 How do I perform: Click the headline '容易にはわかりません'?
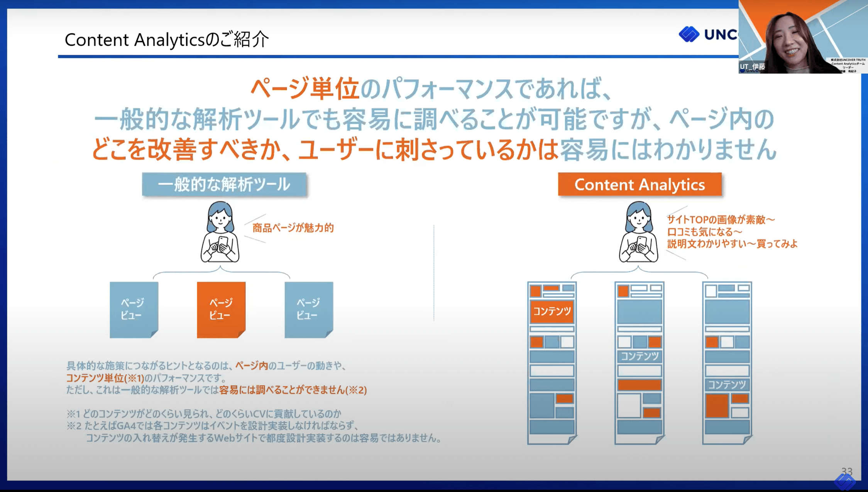668,150
